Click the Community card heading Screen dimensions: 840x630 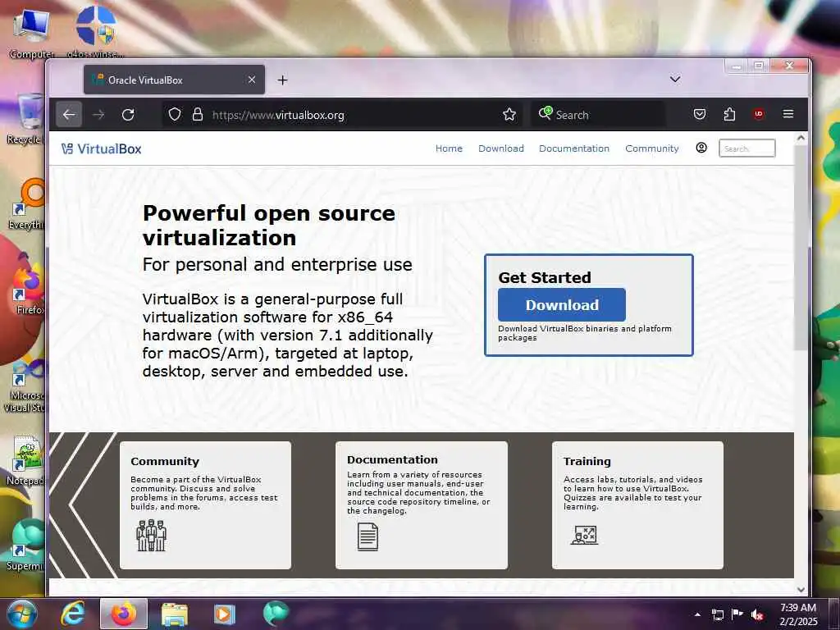point(165,461)
